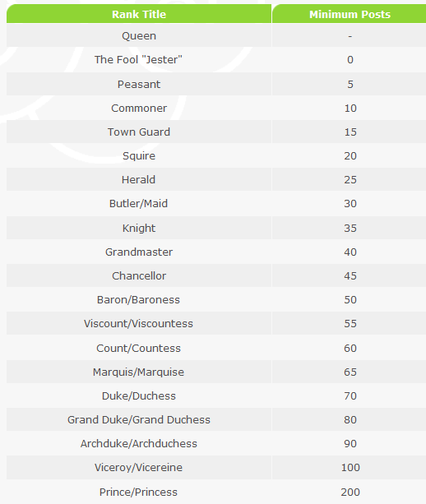Click the Chancellor rank title
Screen dimensions: 426x504
tap(139, 275)
